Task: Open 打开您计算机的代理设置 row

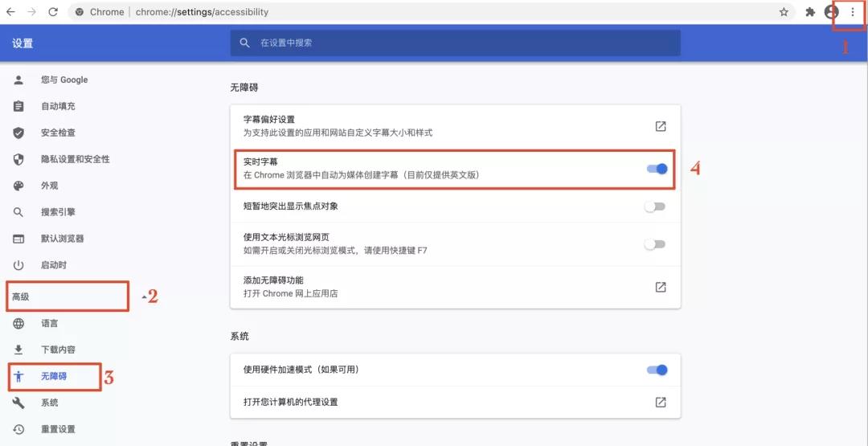Action: coord(455,402)
